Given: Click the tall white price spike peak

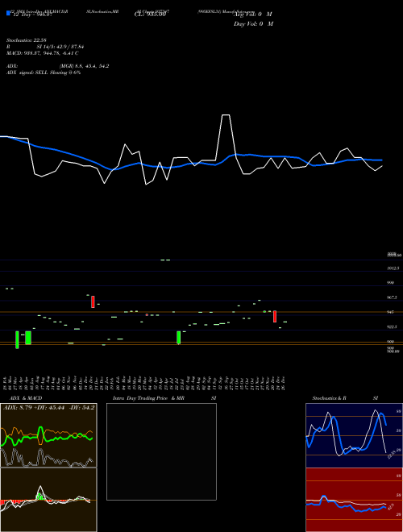Looking at the screenshot, I should pos(226,115).
